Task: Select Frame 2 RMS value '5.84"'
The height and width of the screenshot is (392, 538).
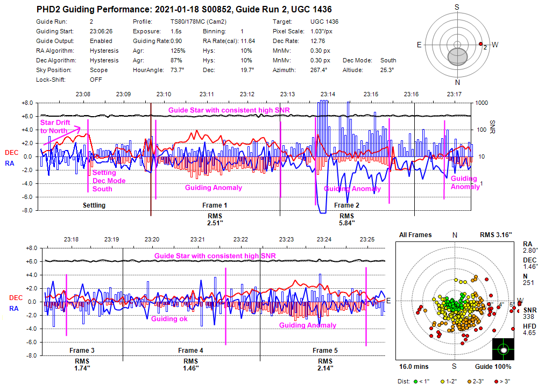Action: [x=346, y=223]
